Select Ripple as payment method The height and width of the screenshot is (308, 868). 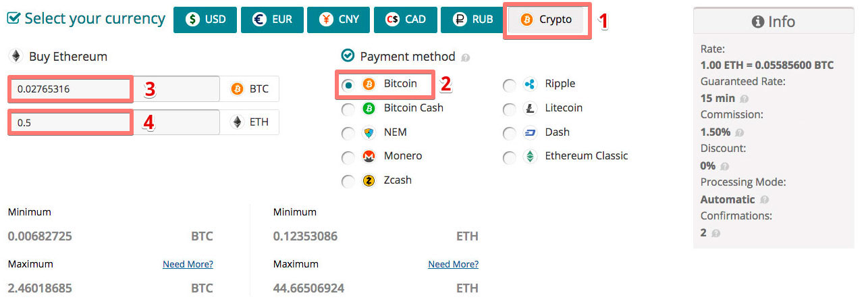coord(510,86)
